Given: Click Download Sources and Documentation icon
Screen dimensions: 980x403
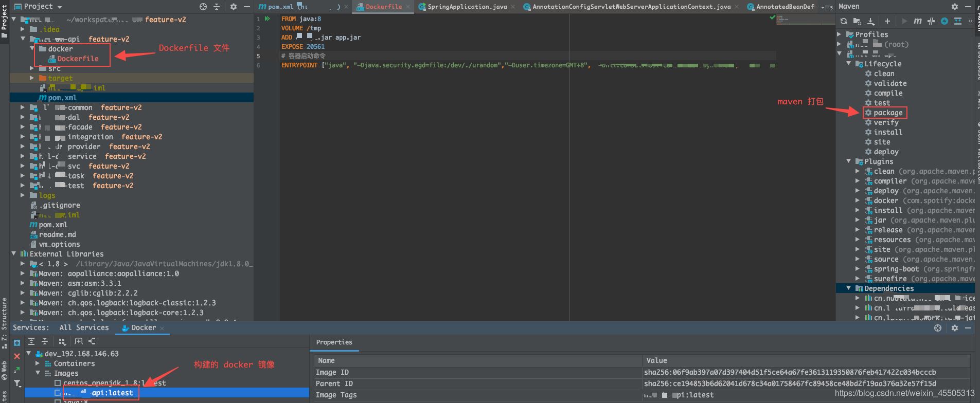Looking at the screenshot, I should (x=870, y=21).
